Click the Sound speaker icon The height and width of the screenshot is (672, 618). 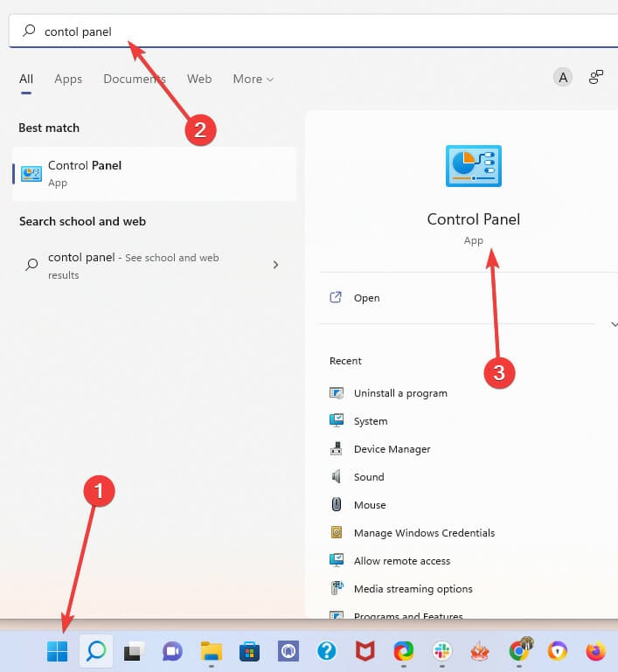click(337, 476)
